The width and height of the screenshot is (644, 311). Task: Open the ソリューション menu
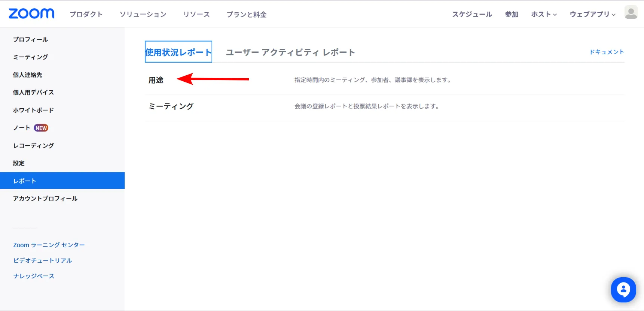[x=143, y=14]
